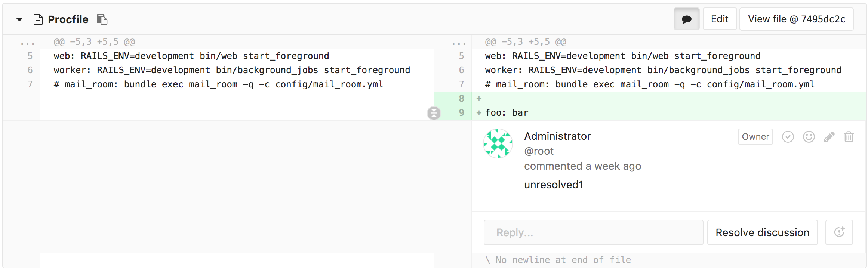This screenshot has width=868, height=272.
Task: Click the Edit button
Action: [x=720, y=19]
